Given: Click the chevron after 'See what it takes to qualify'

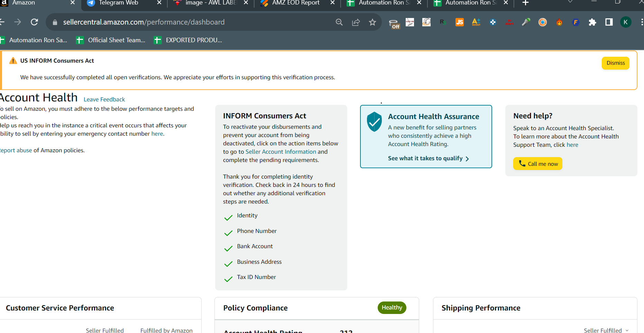Looking at the screenshot, I should pos(467,159).
